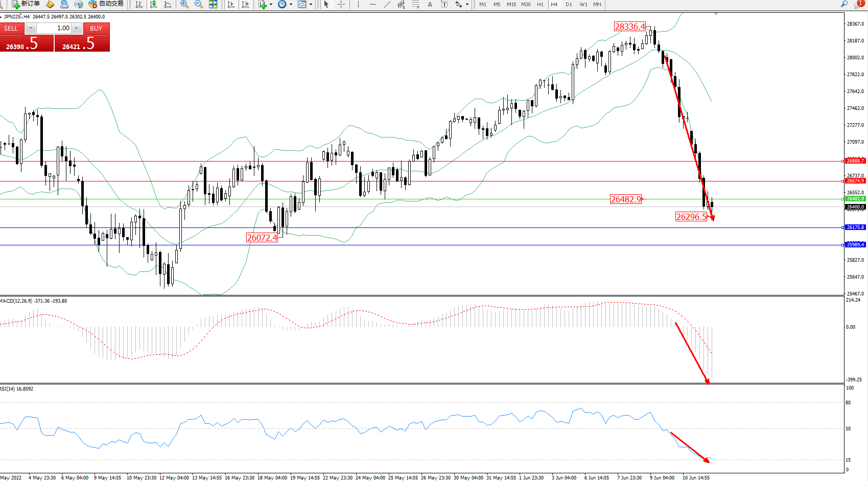Select the text label 'A' tool
This screenshot has height=481, width=868.
(x=430, y=4)
